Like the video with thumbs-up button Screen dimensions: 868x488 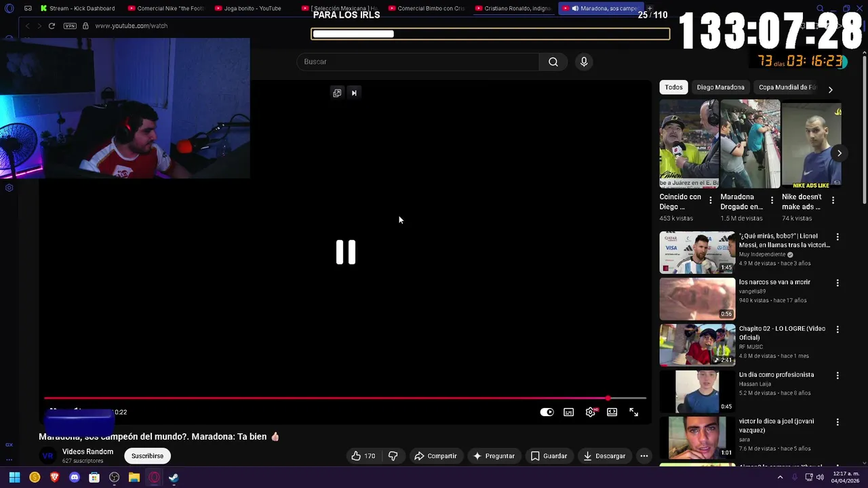click(x=363, y=456)
